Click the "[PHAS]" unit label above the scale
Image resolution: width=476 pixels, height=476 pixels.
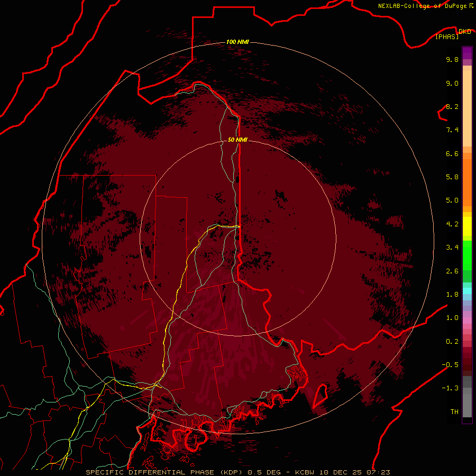pos(447,37)
